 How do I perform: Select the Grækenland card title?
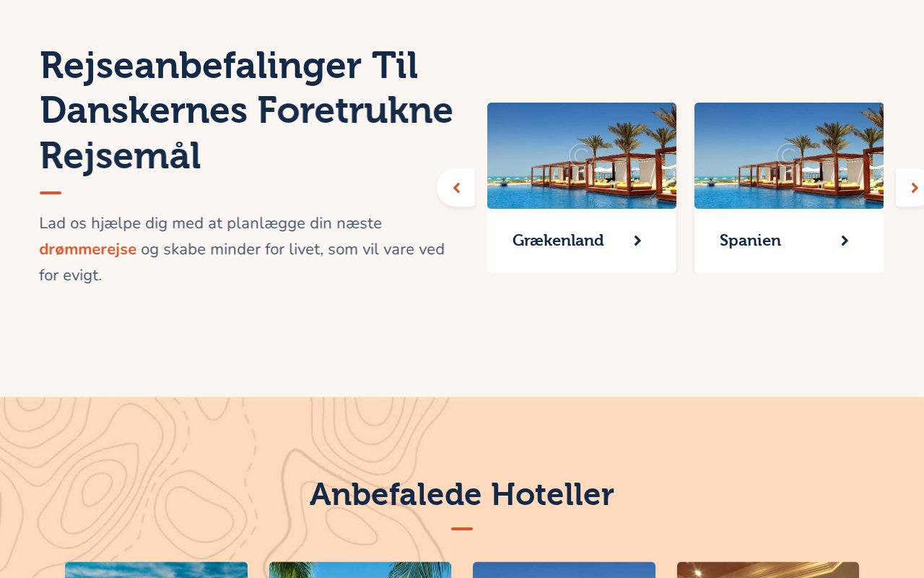click(x=558, y=241)
